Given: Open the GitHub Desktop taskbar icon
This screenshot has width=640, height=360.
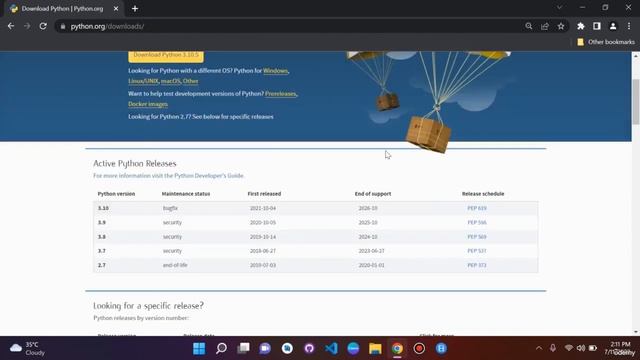Looking at the screenshot, I should (309, 349).
